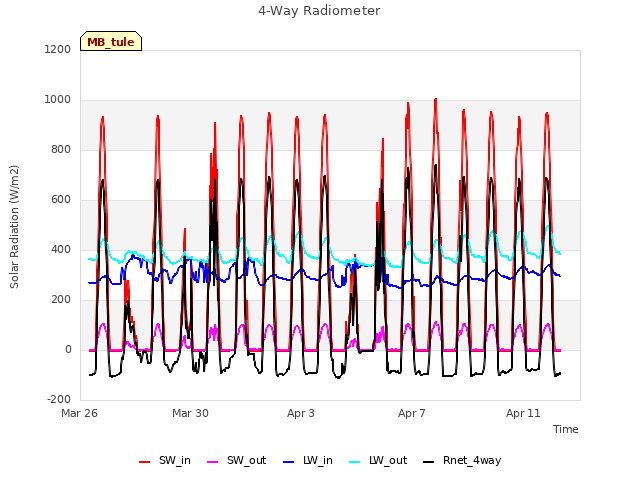Viewport: 640px width, 480px height.
Task: Click the Apr 7 x-axis label
Action: (x=412, y=413)
